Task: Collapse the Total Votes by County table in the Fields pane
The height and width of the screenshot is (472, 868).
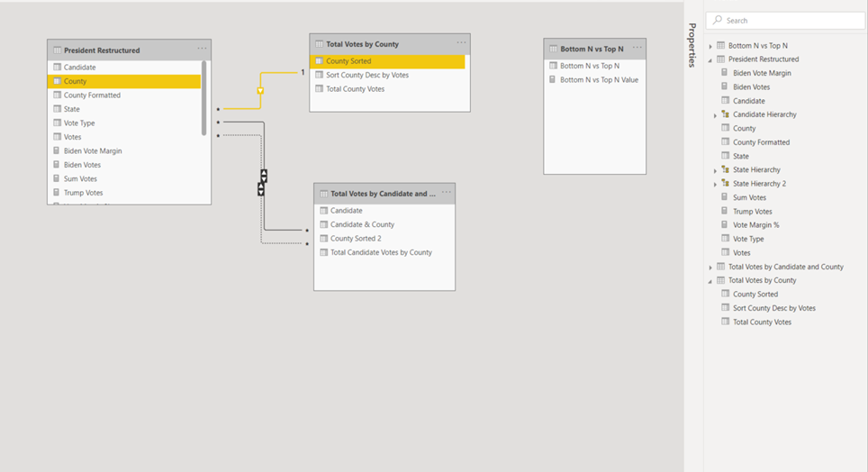Action: tap(710, 281)
